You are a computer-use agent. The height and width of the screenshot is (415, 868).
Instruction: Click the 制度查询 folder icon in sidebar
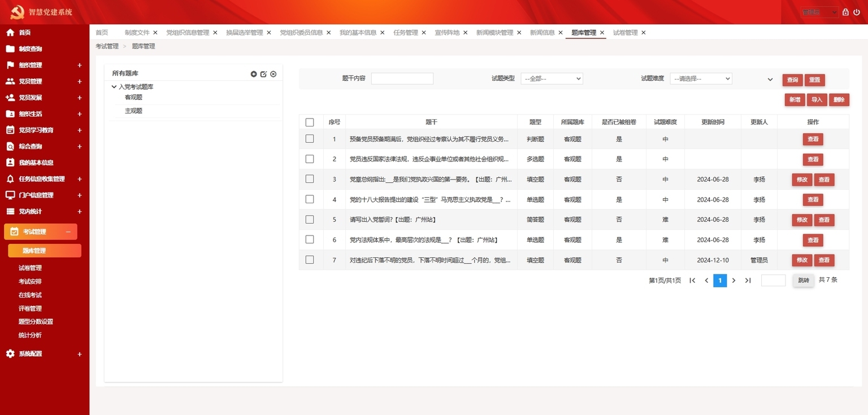[10, 49]
